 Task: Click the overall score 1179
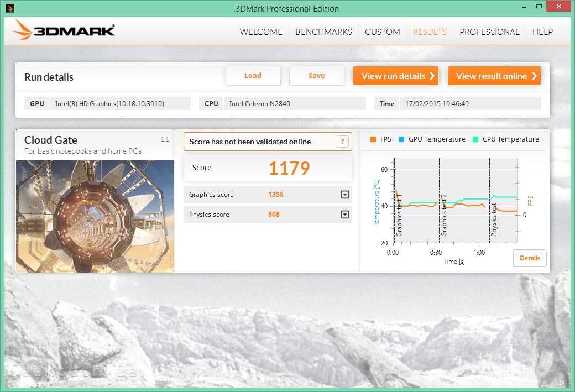289,168
